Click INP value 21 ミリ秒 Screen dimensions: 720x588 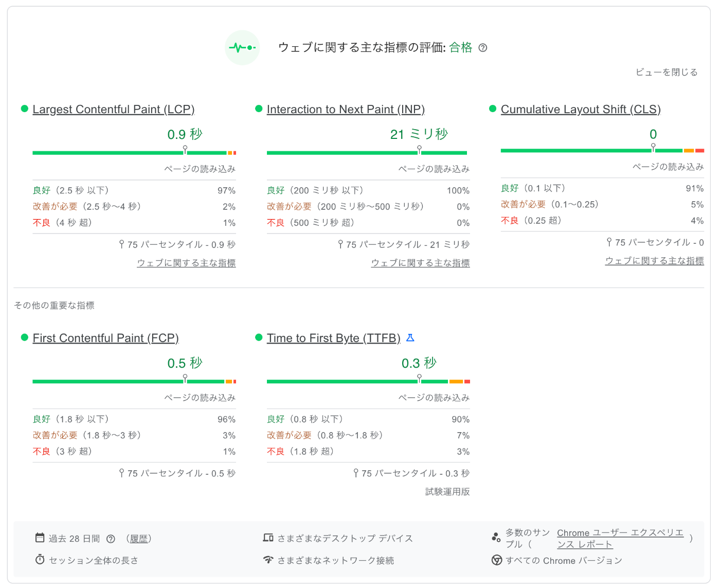click(419, 135)
